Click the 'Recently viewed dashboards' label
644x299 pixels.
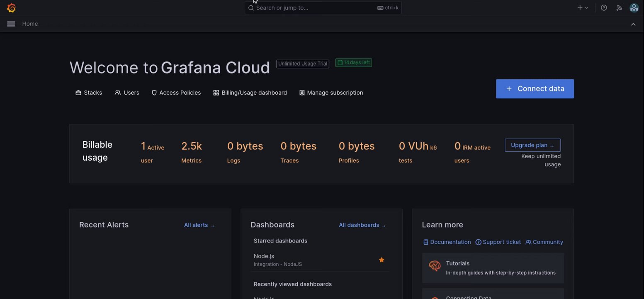pos(293,284)
